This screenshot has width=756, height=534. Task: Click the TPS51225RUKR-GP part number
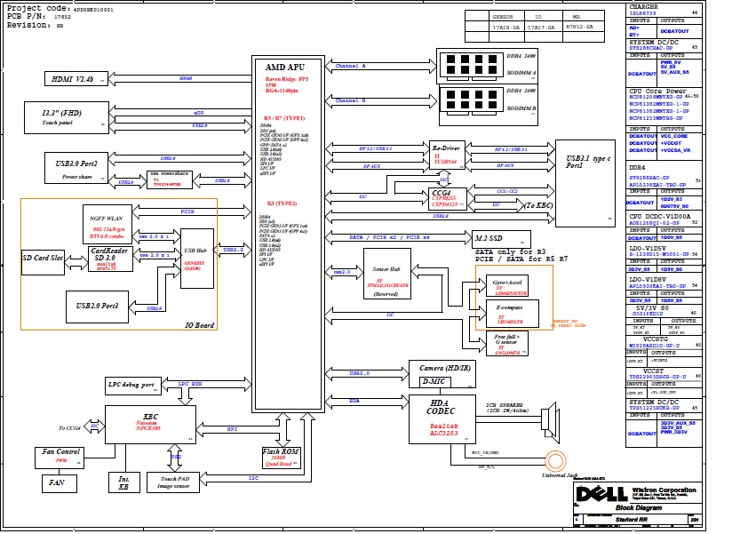point(654,408)
